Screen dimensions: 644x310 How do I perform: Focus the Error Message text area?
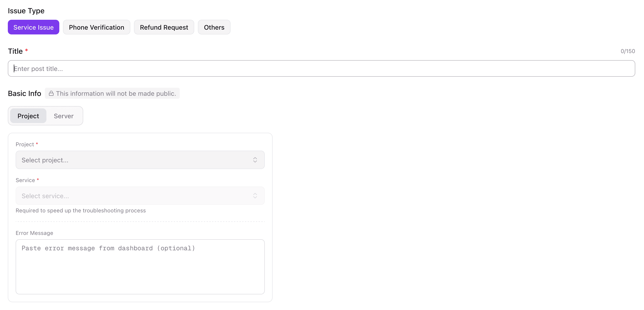pos(140,267)
